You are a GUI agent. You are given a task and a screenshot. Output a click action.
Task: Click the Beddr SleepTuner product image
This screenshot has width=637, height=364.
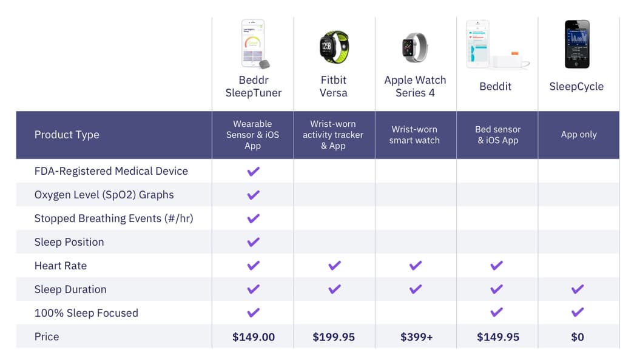[x=255, y=44]
